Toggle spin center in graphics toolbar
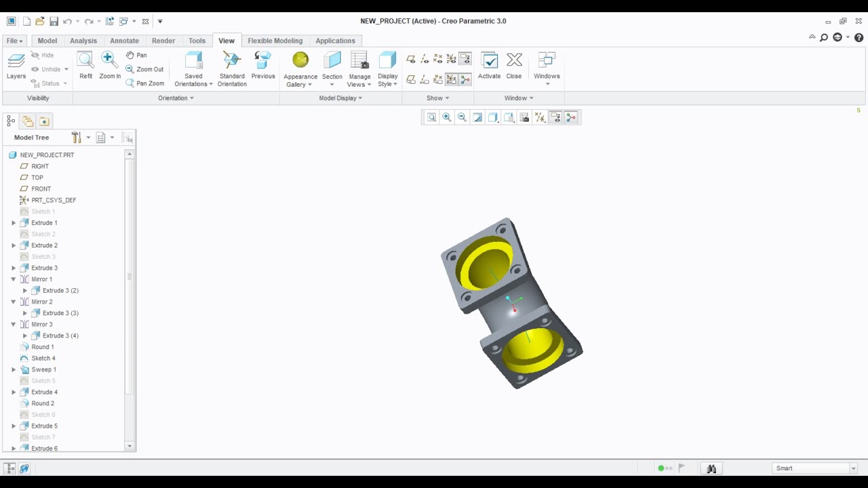This screenshot has height=488, width=868. (571, 117)
